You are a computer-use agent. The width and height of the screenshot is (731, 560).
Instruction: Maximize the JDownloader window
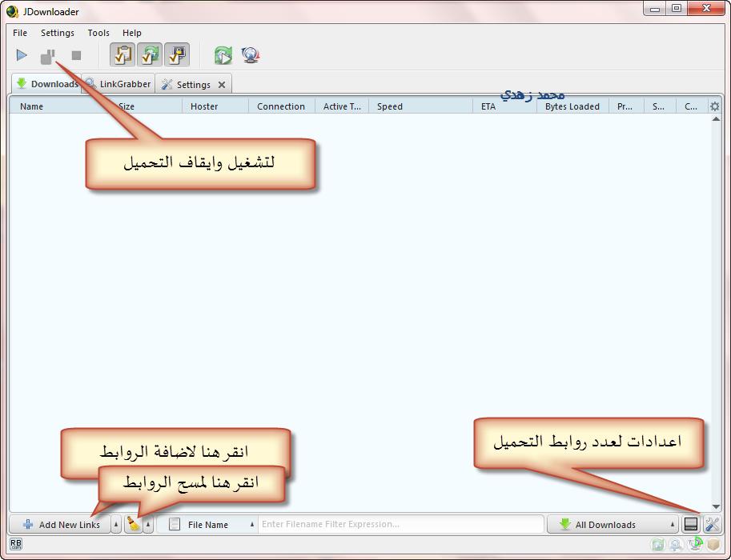coord(677,9)
